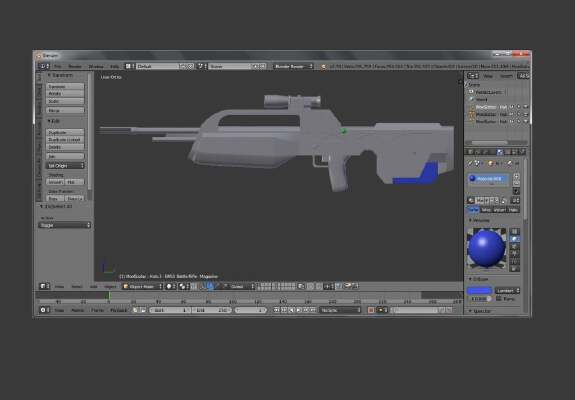Open the 3D View editor type icon
This screenshot has width=575, height=400.
(x=44, y=286)
